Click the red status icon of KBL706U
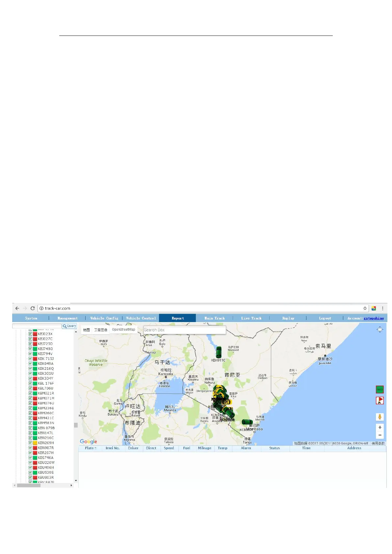 point(35,388)
